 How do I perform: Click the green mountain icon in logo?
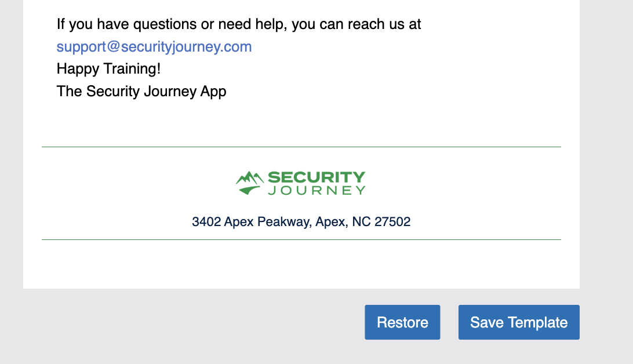pyautogui.click(x=250, y=182)
